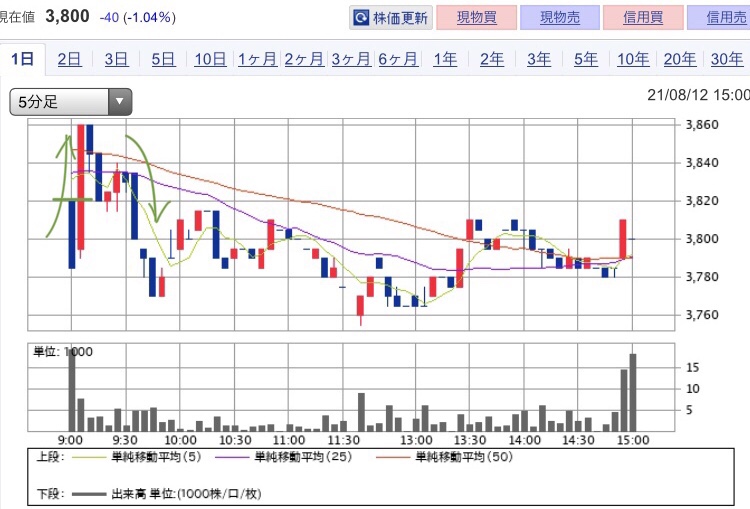750x509 pixels.
Task: Click the 単位: 1000 volume unit label
Action: pyautogui.click(x=63, y=352)
